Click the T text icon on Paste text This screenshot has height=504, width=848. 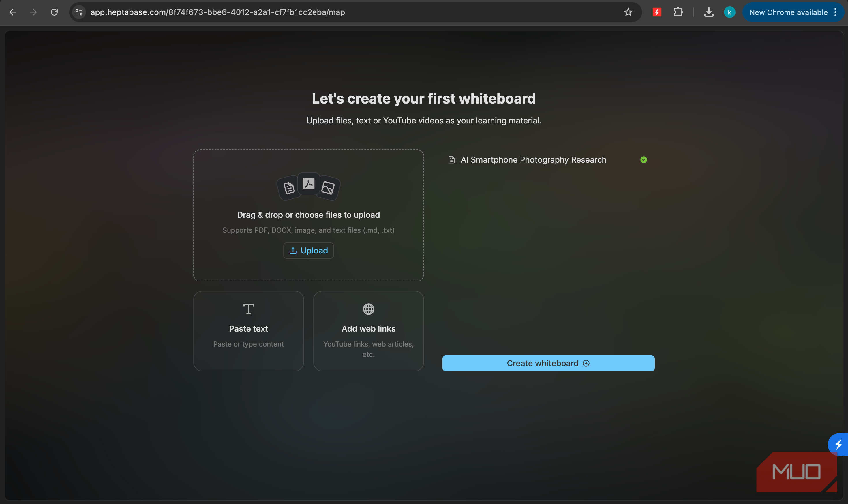pyautogui.click(x=248, y=309)
